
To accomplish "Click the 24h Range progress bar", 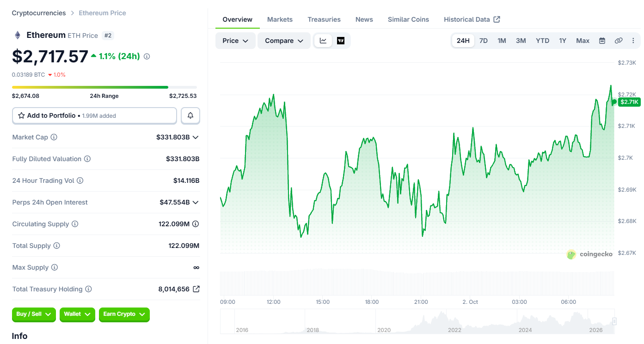I will coord(104,87).
